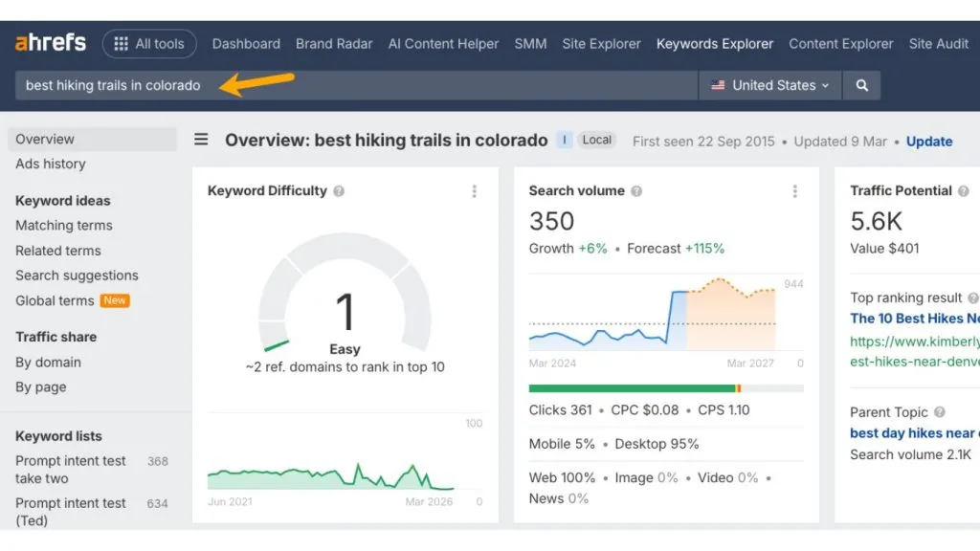The image size is (980, 551).
Task: Open the kimberly URL link
Action: (914, 351)
